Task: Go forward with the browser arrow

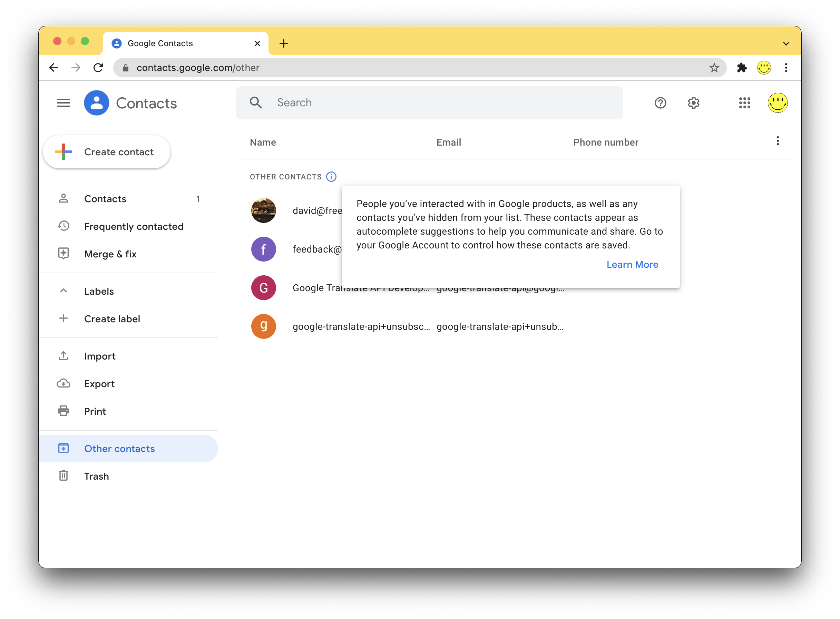Action: click(x=76, y=67)
